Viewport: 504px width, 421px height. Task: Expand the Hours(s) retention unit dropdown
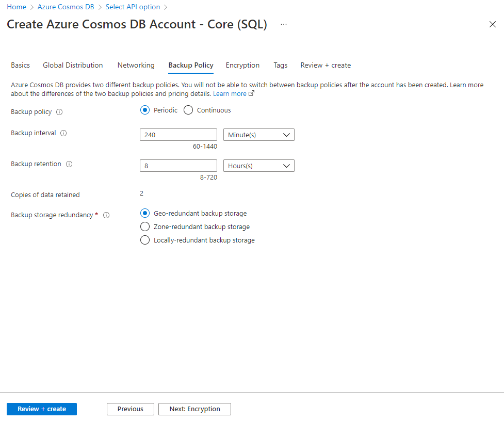(259, 166)
